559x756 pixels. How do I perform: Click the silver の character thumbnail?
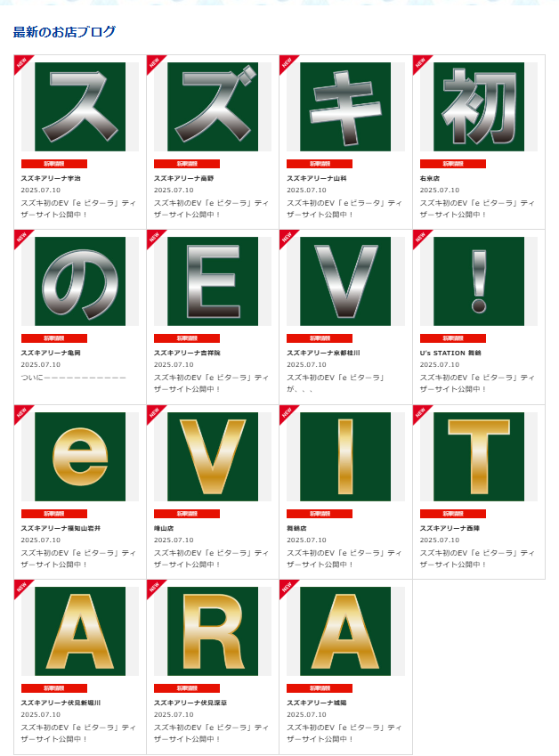pyautogui.click(x=80, y=281)
